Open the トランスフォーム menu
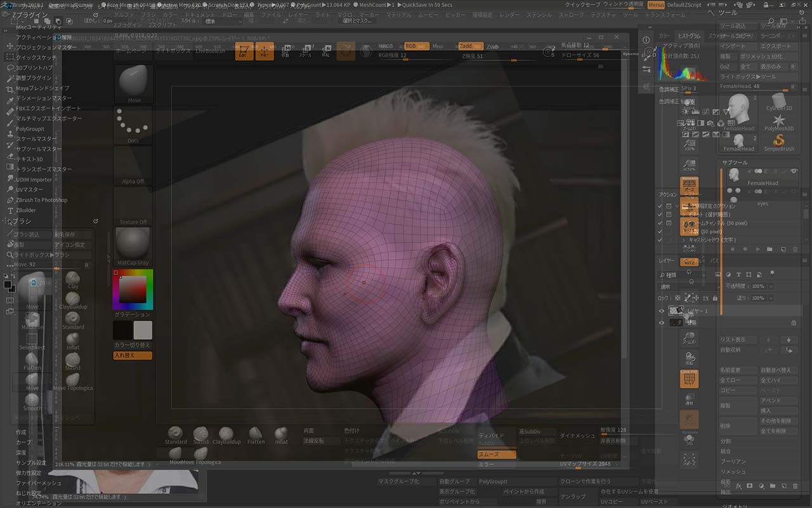812x508 pixels. 665,15
